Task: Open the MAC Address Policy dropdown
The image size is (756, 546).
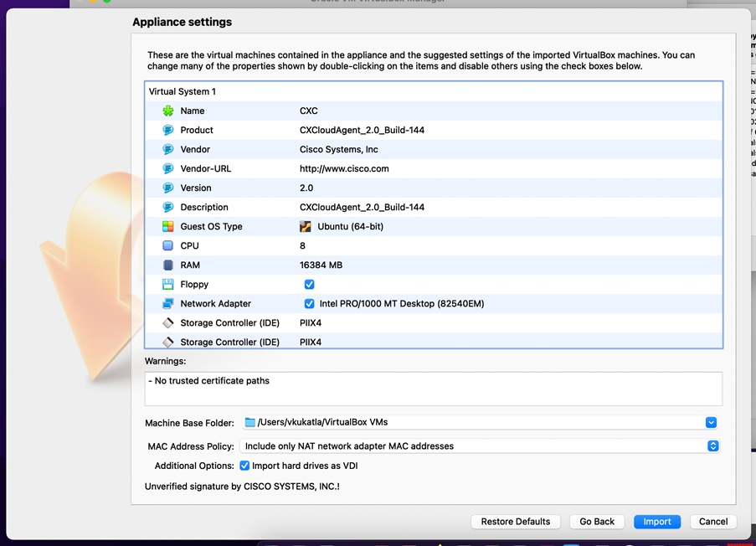Action: pos(479,446)
